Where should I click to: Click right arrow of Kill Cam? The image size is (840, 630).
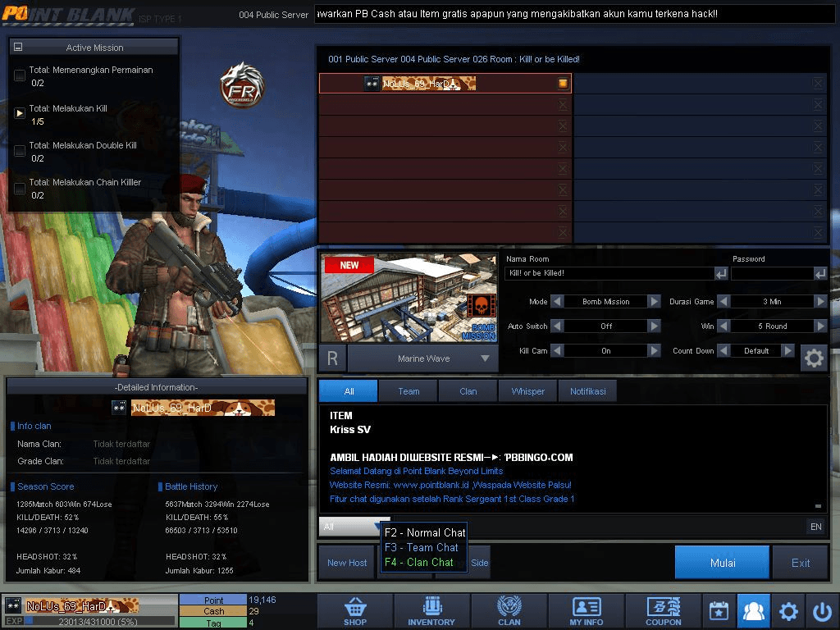tap(654, 351)
